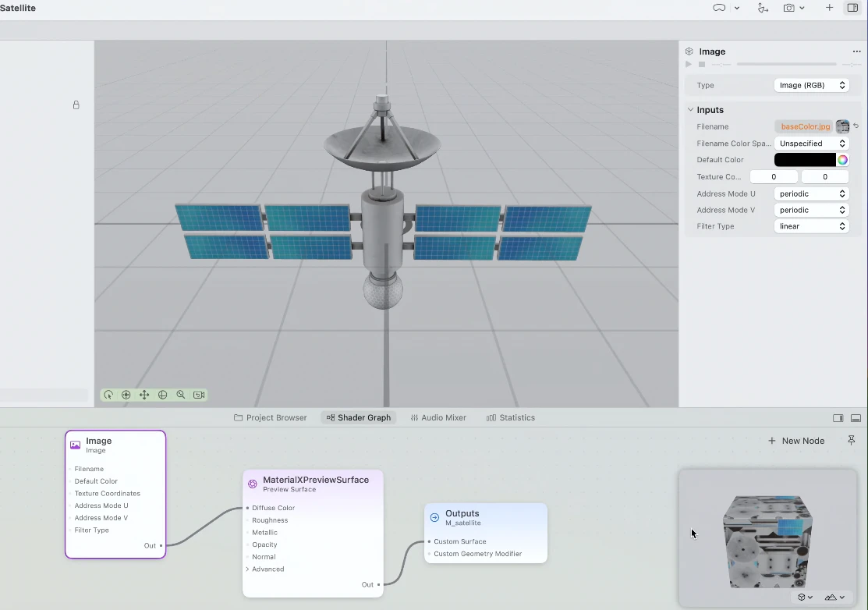This screenshot has width=868, height=610.
Task: Click Normal input on Preview Surface node
Action: 264,557
